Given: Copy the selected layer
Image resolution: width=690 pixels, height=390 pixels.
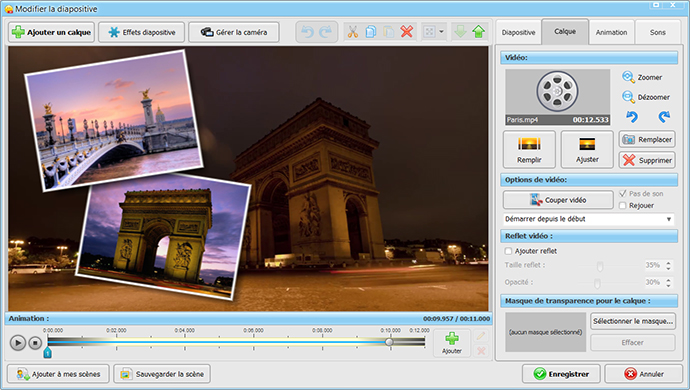Looking at the screenshot, I should click(x=371, y=32).
